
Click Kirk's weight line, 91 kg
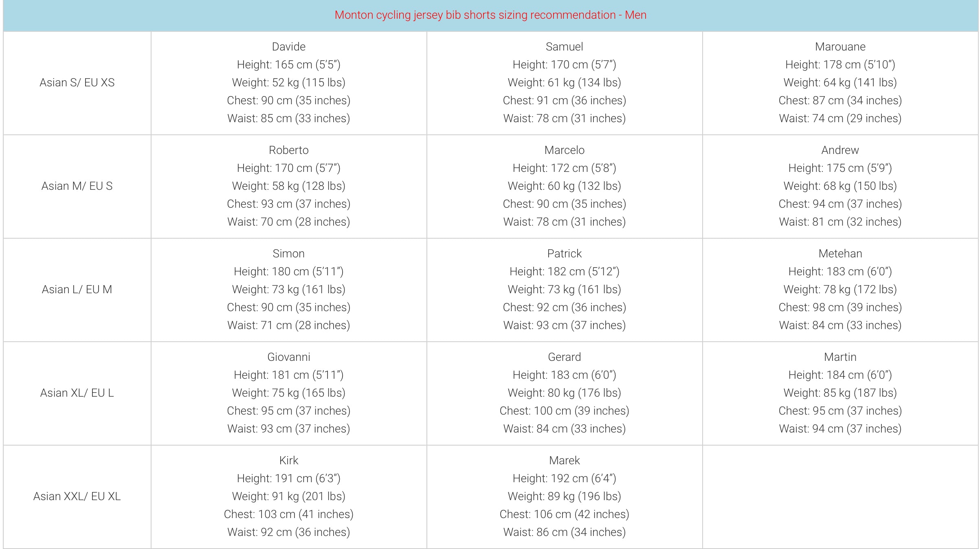[288, 496]
